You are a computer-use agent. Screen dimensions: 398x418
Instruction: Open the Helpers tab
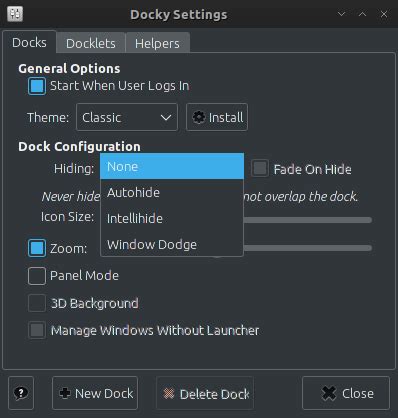(157, 43)
